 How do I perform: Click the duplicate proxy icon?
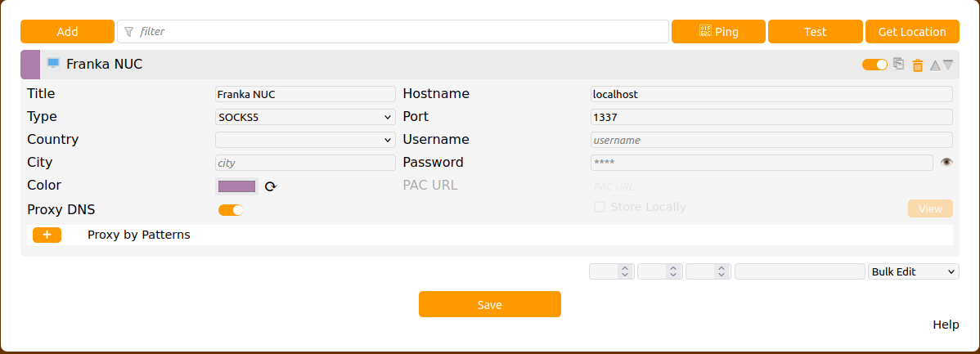pyautogui.click(x=899, y=64)
